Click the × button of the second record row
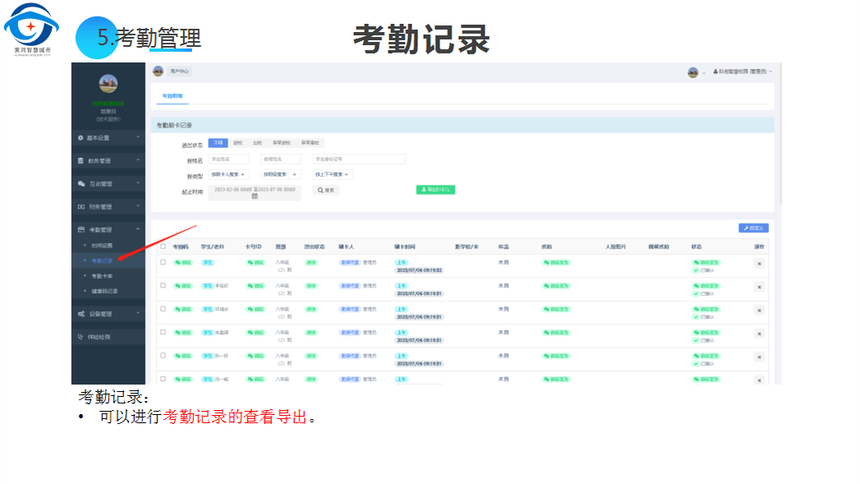This screenshot has width=860, height=484. pyautogui.click(x=759, y=287)
